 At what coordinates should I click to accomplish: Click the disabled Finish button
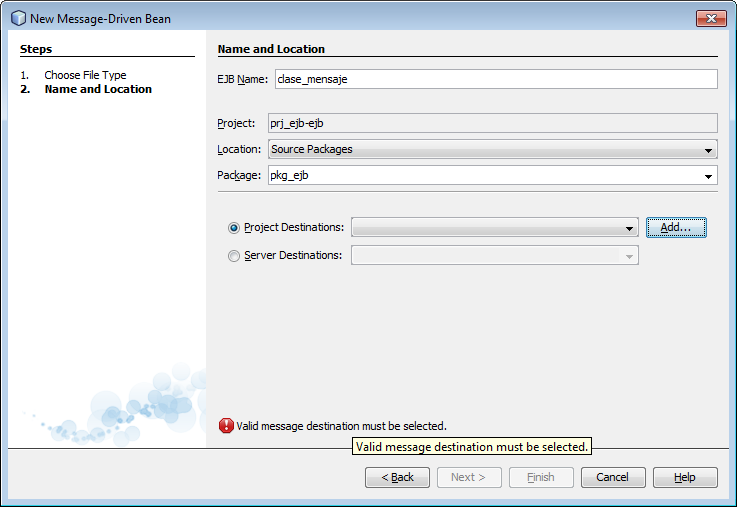tap(541, 478)
